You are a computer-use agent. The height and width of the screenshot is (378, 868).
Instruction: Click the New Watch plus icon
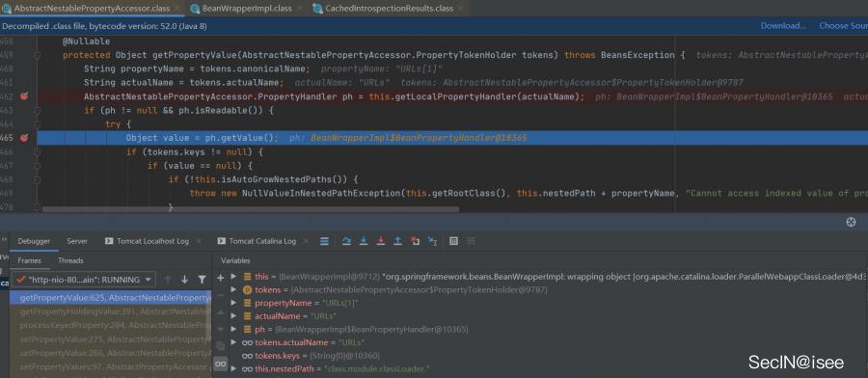coord(220,278)
